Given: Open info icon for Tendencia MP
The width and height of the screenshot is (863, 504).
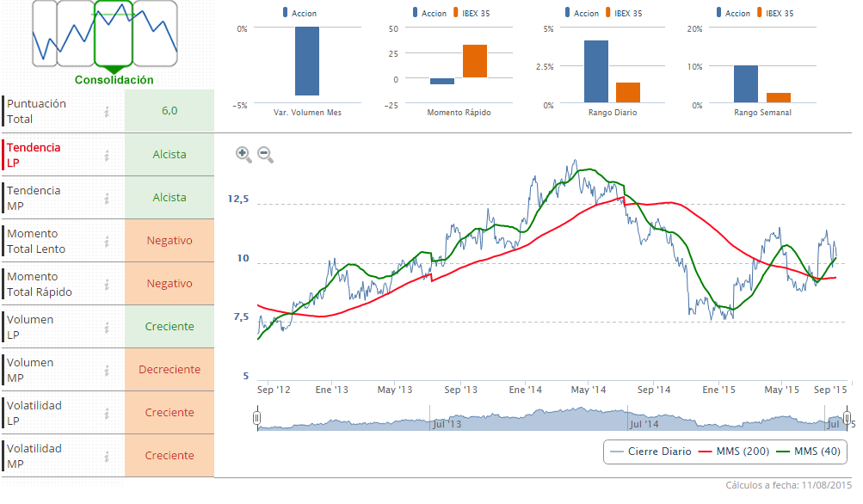Looking at the screenshot, I should [x=107, y=198].
